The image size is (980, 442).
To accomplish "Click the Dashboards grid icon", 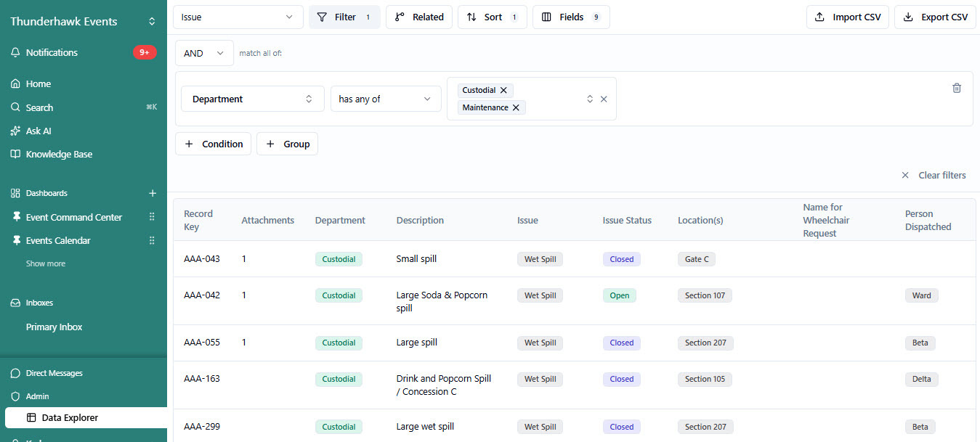I will pos(15,193).
